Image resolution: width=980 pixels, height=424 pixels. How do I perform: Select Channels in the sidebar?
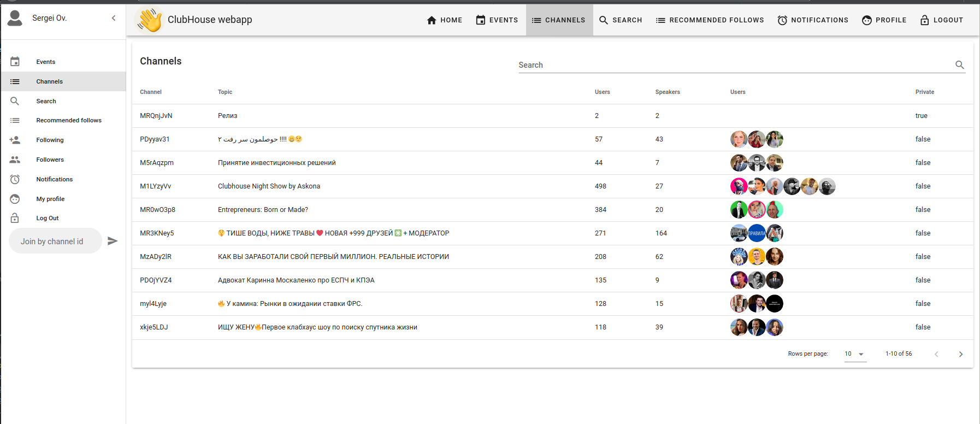pyautogui.click(x=63, y=81)
